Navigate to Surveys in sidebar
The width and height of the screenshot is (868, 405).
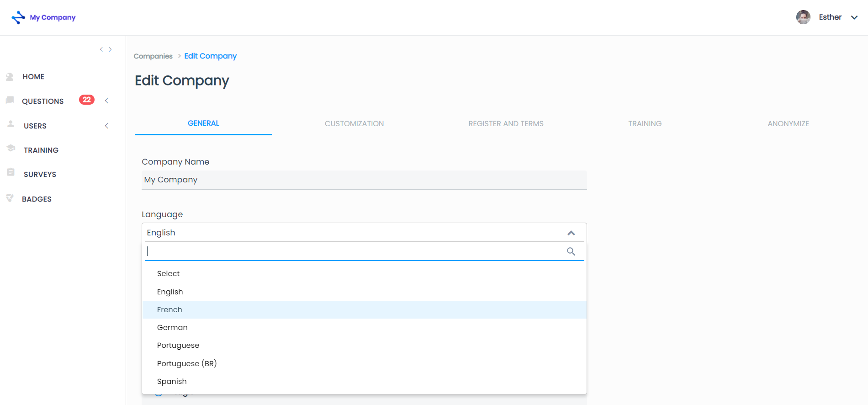click(40, 175)
